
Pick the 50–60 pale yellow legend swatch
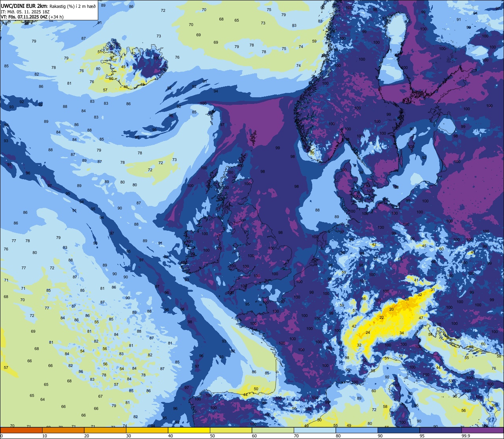(231, 430)
